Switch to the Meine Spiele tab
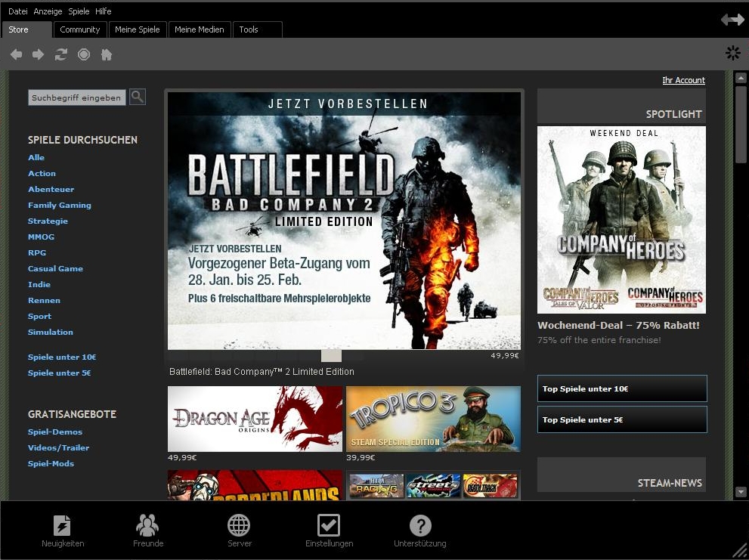This screenshot has height=560, width=749. pyautogui.click(x=138, y=29)
